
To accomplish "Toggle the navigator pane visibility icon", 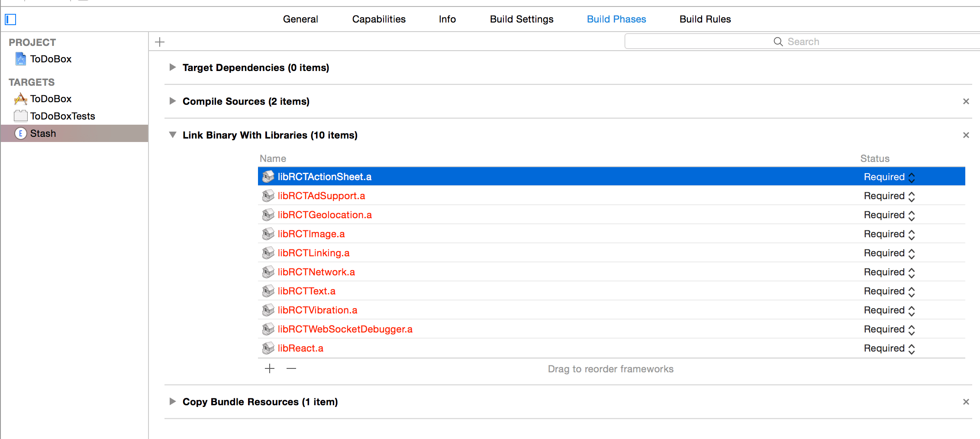I will click(x=10, y=19).
